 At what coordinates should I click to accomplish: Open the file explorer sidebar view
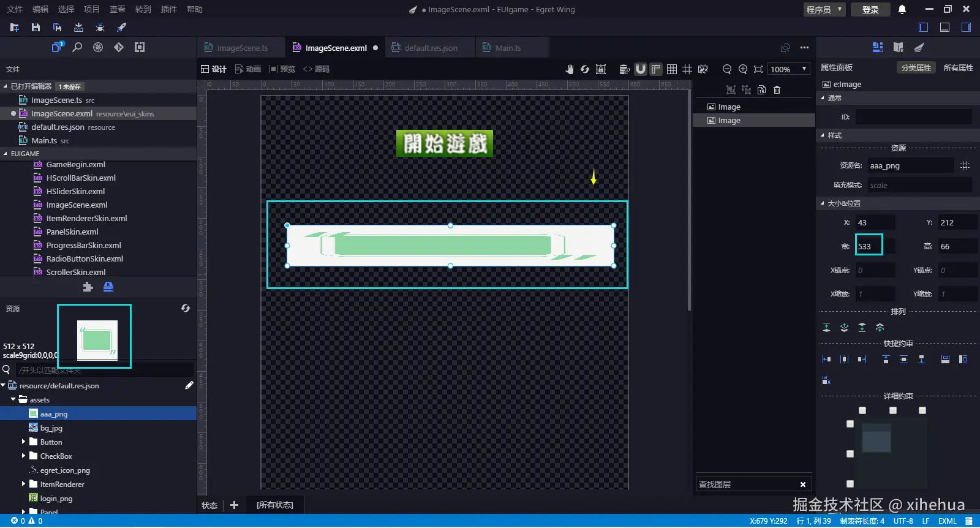[57, 47]
